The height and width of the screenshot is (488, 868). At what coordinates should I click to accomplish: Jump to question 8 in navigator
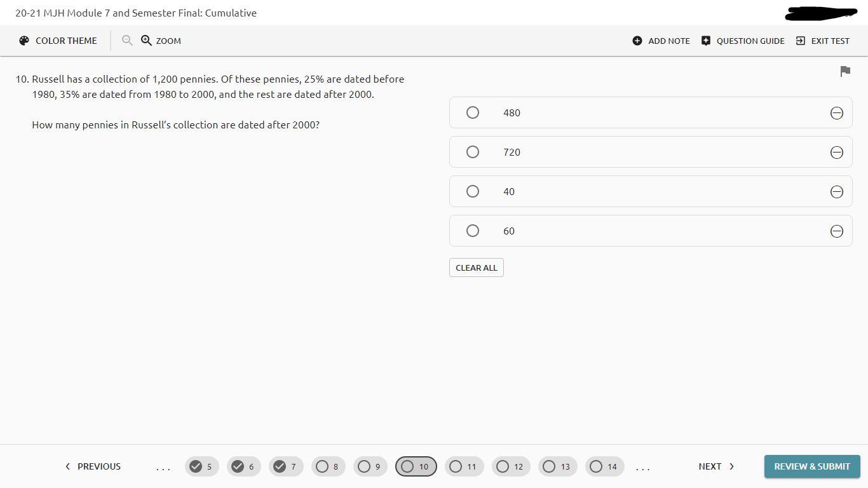(x=328, y=466)
